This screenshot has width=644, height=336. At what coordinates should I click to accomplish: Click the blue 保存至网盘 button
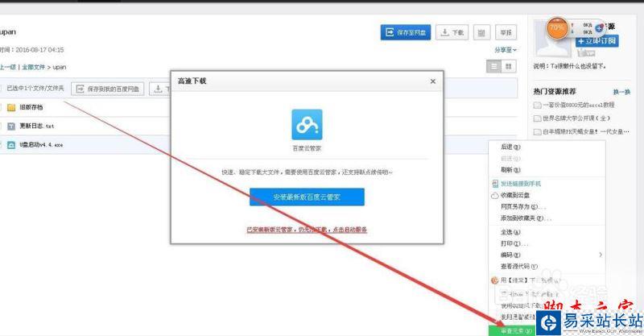[x=406, y=32]
